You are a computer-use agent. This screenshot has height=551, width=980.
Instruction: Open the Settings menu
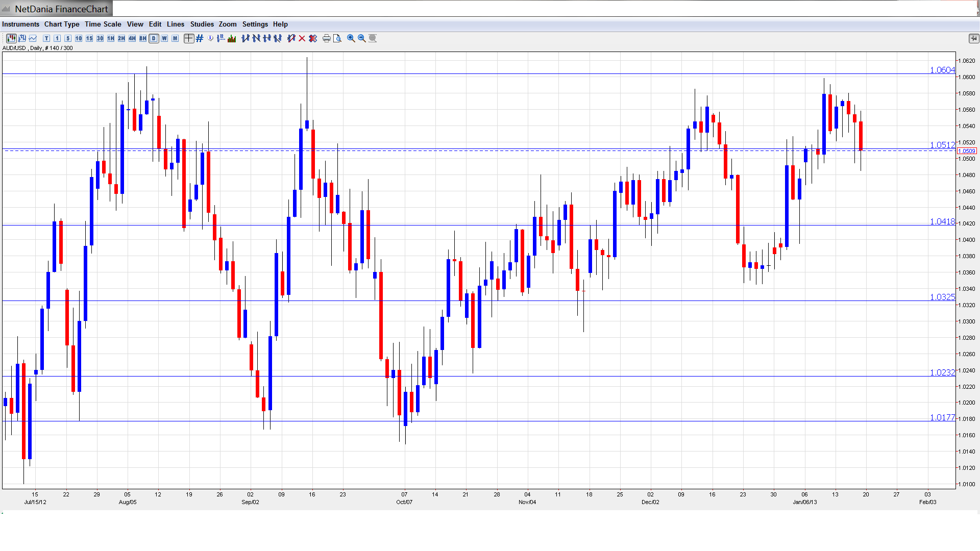(x=255, y=24)
